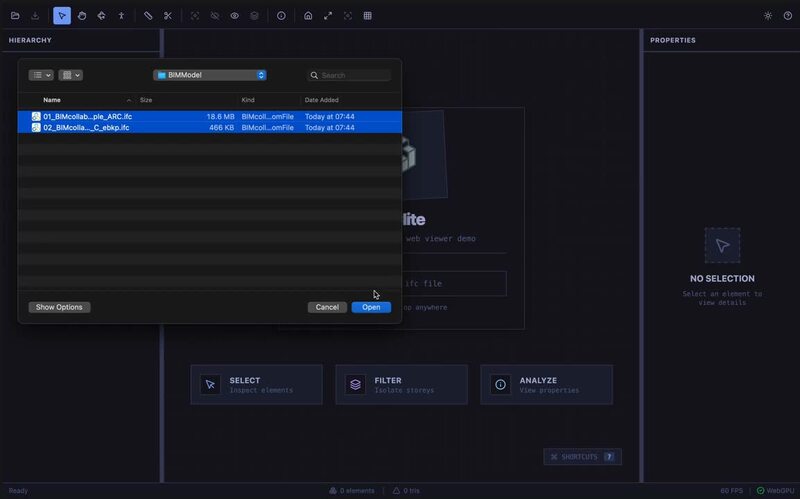Screen dimensions: 800x499
Task: Click the magnifier icon in Search field
Action: [314, 76]
